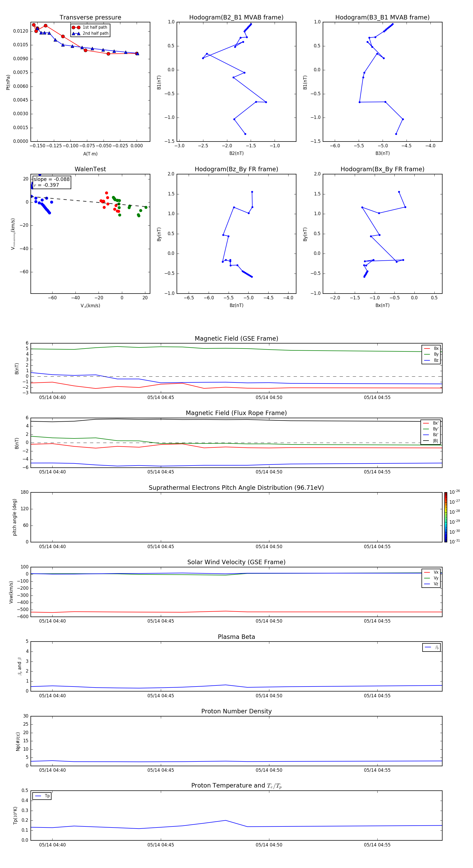Click '05/14 04:45' tick on Plasma Beta plot

161,696
